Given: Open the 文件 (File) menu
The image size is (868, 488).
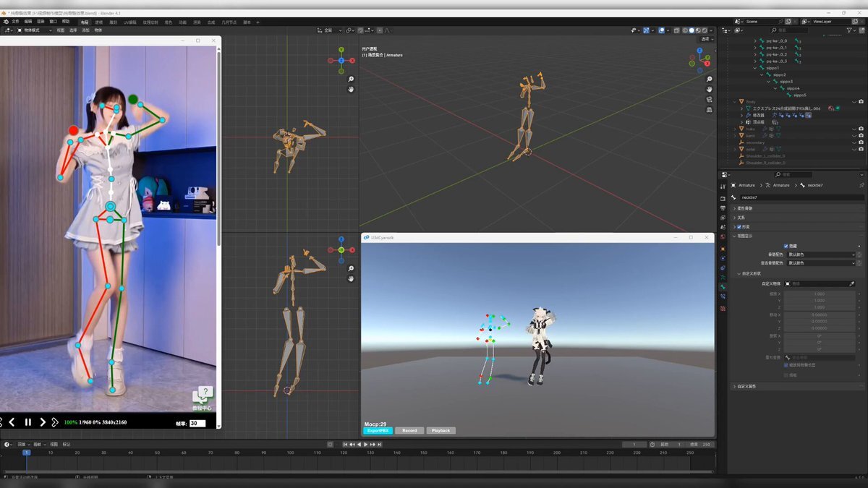Looking at the screenshot, I should pyautogui.click(x=14, y=22).
